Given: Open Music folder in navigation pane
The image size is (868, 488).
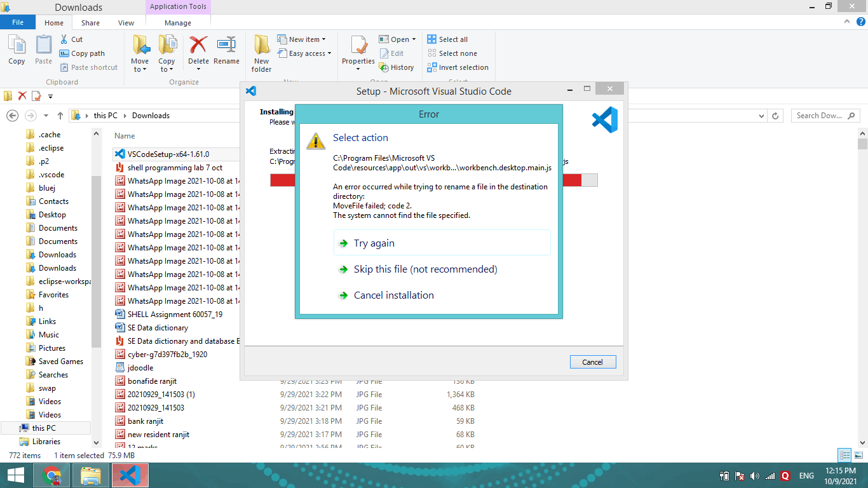Looking at the screenshot, I should coord(49,335).
